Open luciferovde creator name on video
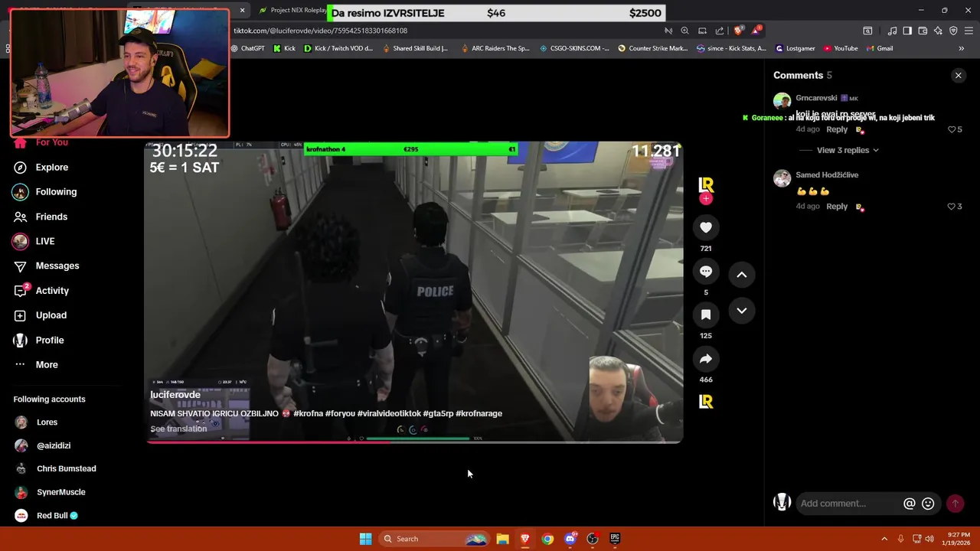The width and height of the screenshot is (980, 551). click(175, 395)
